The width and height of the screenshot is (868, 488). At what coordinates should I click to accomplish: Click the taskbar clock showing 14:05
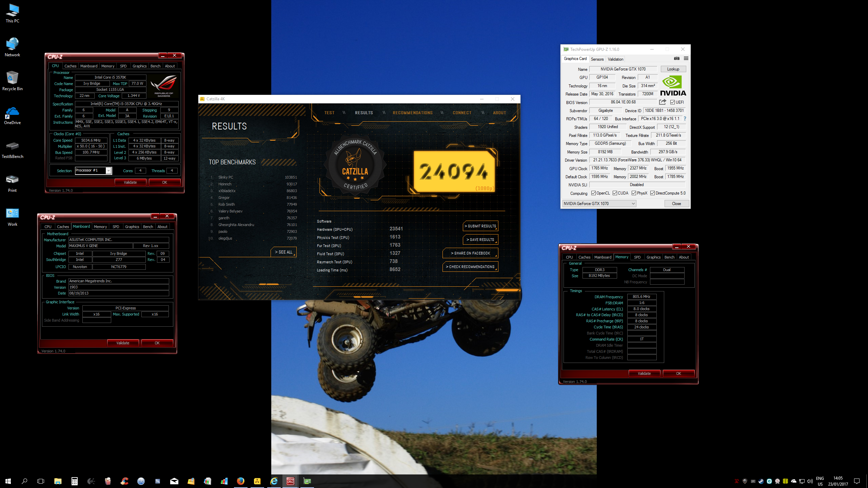point(838,481)
